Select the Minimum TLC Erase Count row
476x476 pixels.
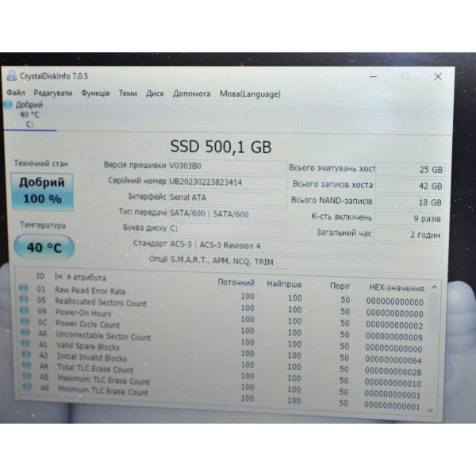pos(221,396)
